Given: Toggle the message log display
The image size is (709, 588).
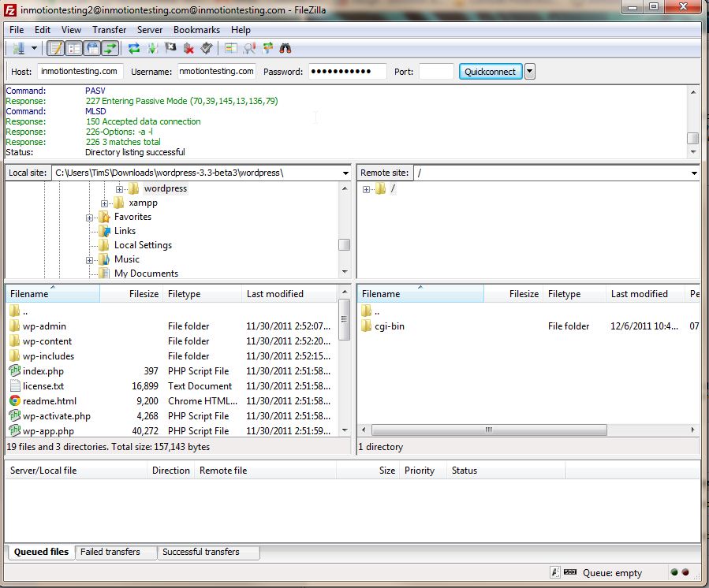Looking at the screenshot, I should [x=56, y=48].
